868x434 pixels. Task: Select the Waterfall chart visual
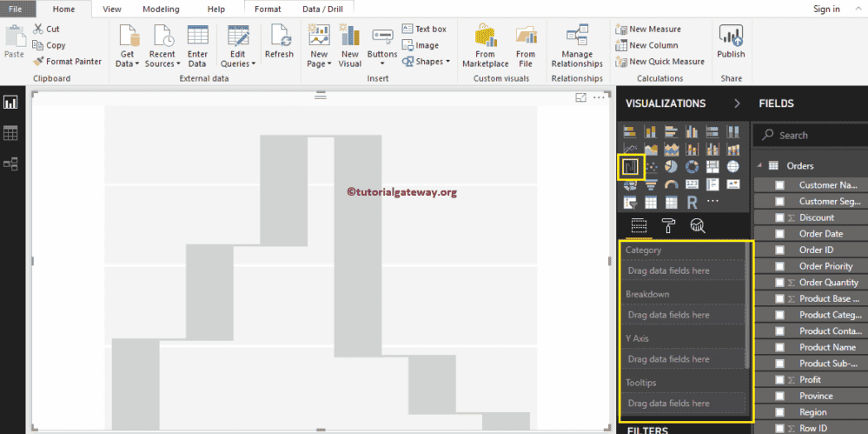[631, 167]
